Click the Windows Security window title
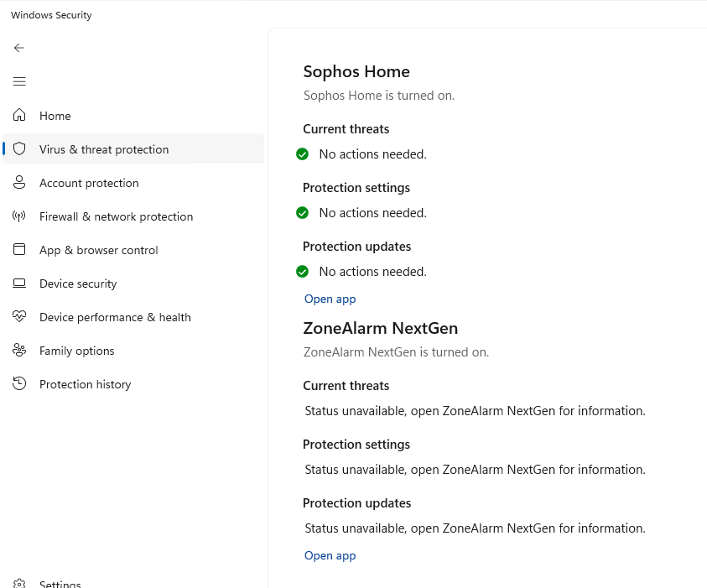Viewport: 707px width, 588px height. point(51,15)
